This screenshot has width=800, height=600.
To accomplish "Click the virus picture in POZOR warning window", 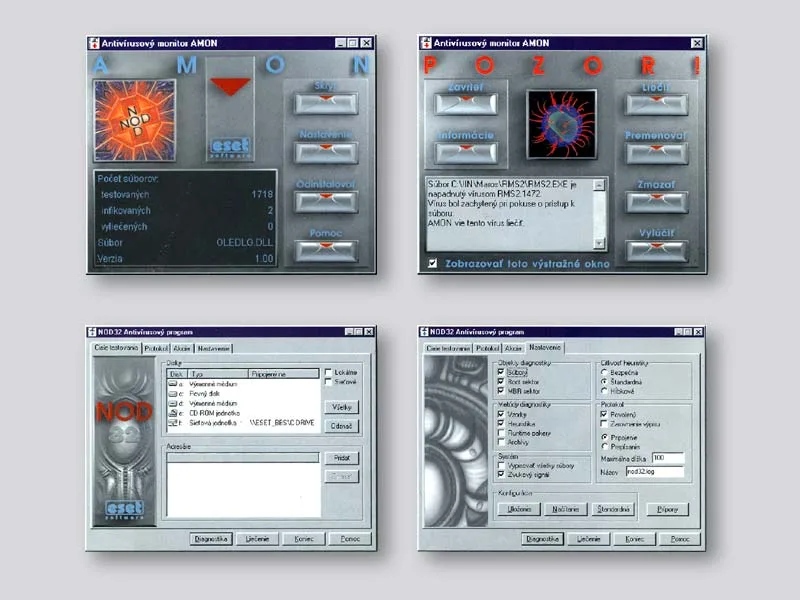I will (562, 124).
